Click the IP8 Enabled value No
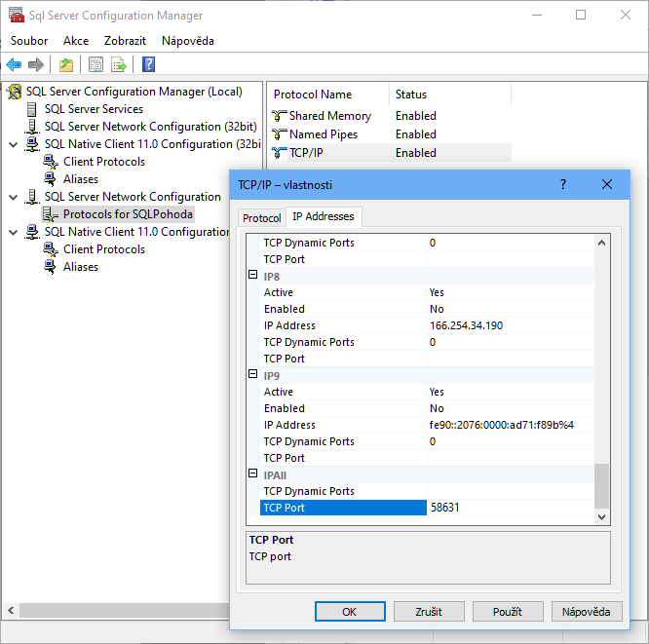649x644 pixels. tap(510, 309)
